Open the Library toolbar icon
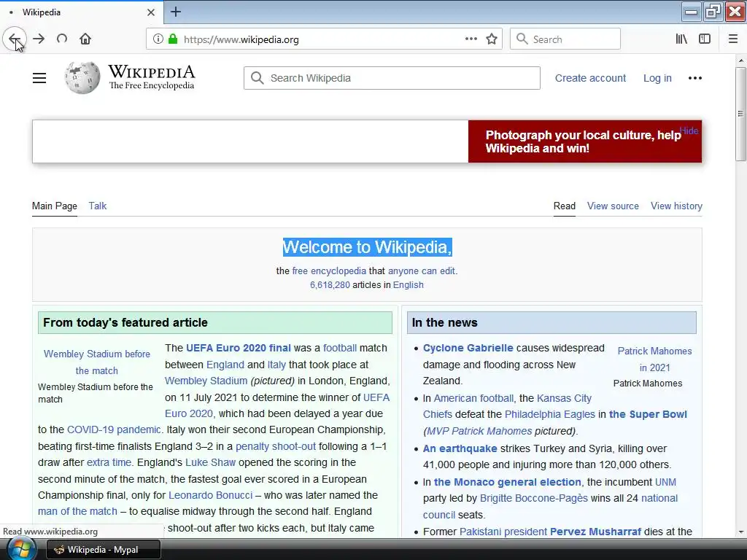Screen dimensions: 747x560 (681, 39)
